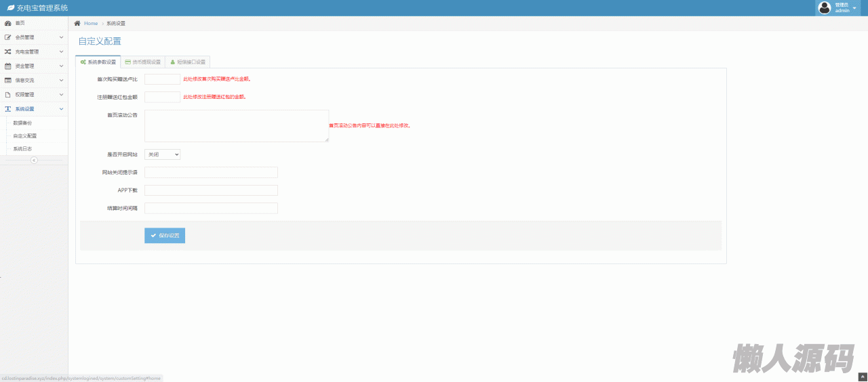Switch to 短信接口设置 tab

[x=188, y=62]
